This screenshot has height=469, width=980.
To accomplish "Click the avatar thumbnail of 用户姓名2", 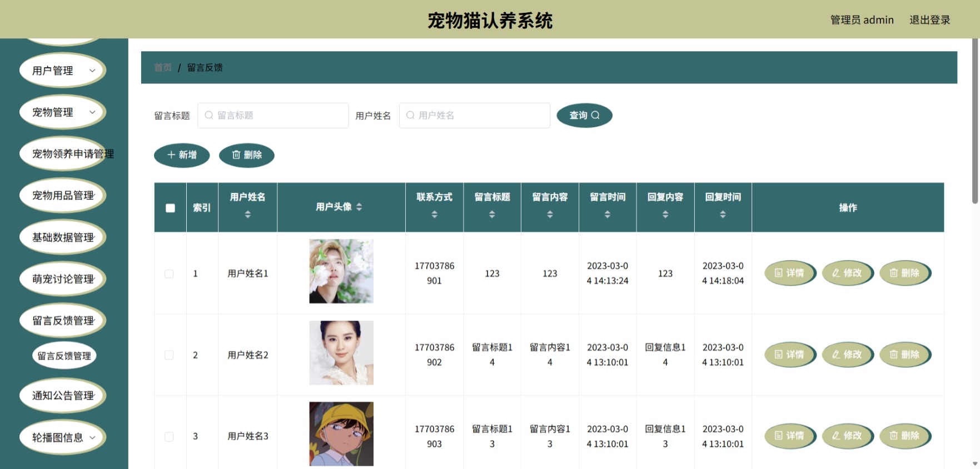I will [x=341, y=353].
